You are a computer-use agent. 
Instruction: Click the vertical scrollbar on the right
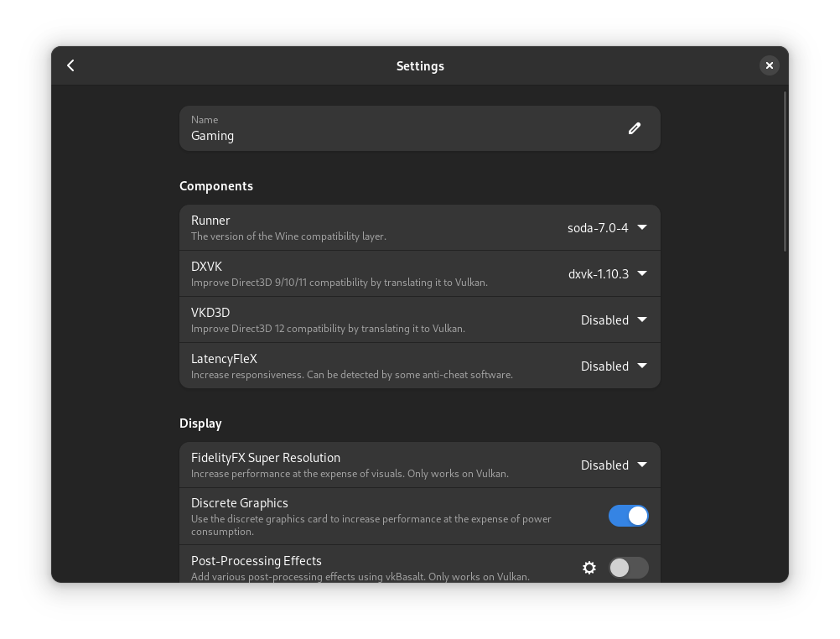click(x=785, y=172)
